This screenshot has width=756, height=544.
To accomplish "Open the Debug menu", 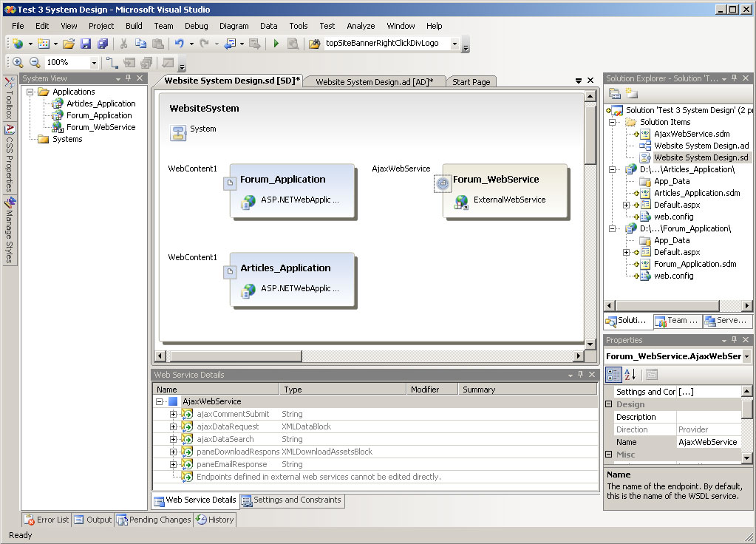I will point(197,26).
